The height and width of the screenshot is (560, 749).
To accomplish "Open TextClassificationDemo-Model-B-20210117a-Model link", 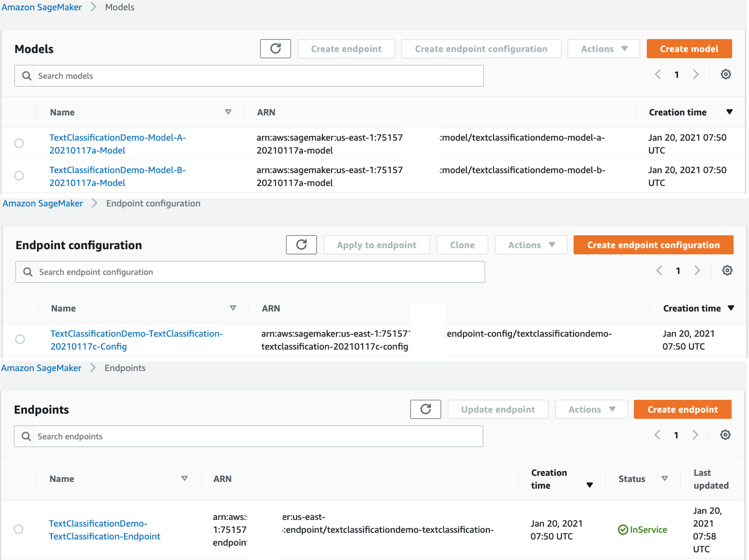I will click(x=118, y=176).
